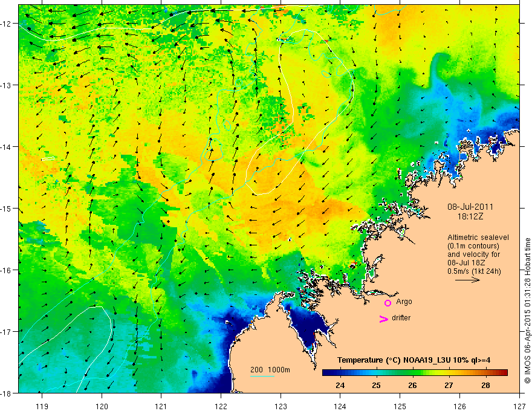Click the latitude axis label -18
The height and width of the screenshot is (411, 532).
pyautogui.click(x=6, y=393)
